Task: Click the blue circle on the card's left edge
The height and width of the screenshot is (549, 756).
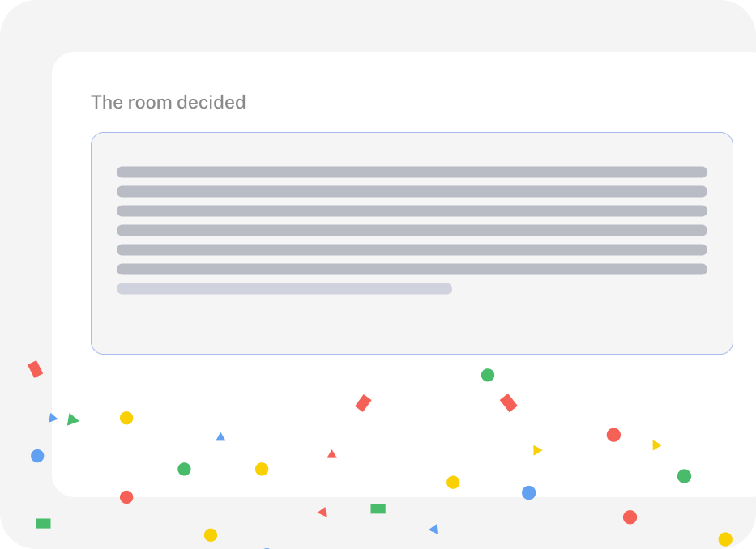Action: point(37,456)
